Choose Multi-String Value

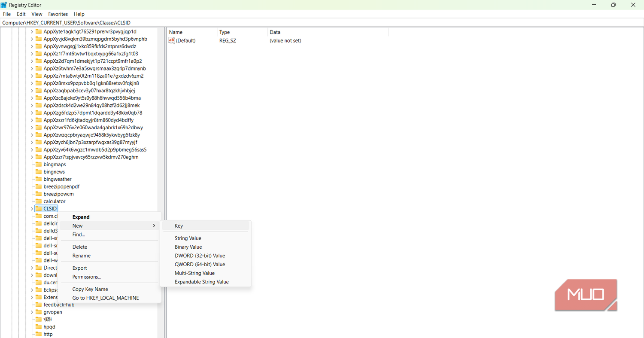pos(206,273)
